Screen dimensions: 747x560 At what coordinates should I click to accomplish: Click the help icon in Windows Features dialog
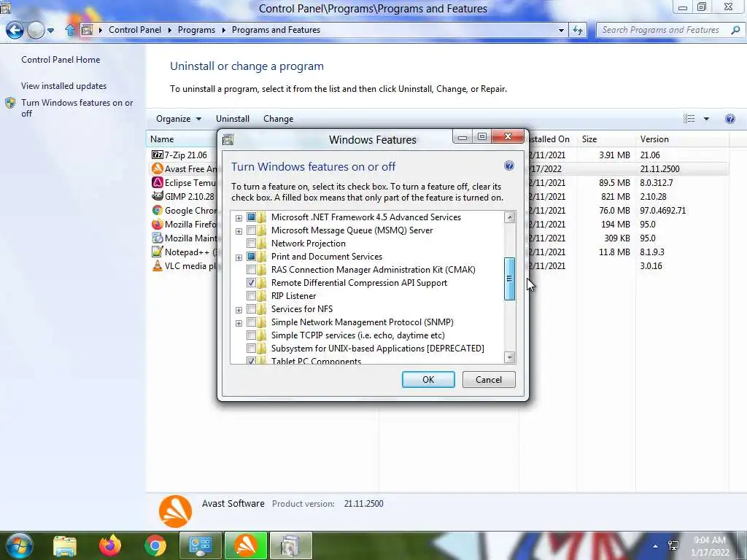coord(508,166)
